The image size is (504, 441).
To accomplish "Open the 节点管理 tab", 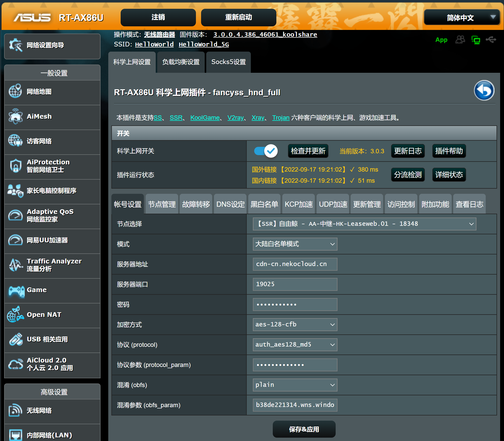I will pyautogui.click(x=162, y=204).
